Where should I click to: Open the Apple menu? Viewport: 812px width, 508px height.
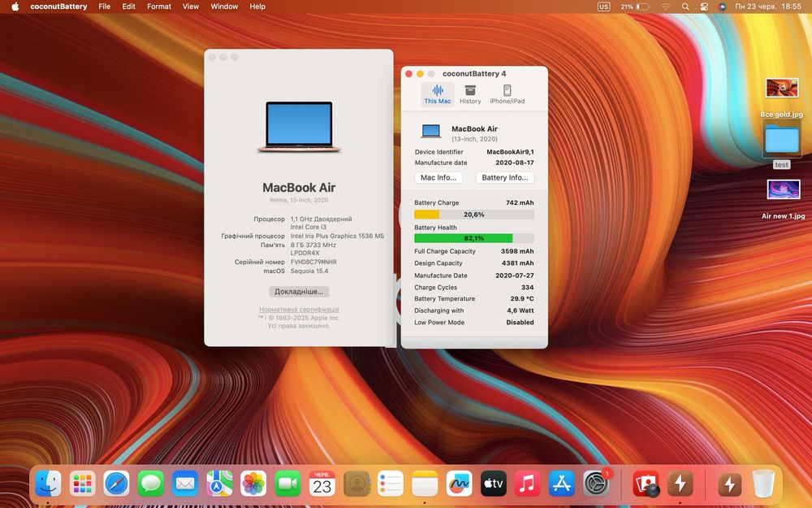(x=15, y=7)
